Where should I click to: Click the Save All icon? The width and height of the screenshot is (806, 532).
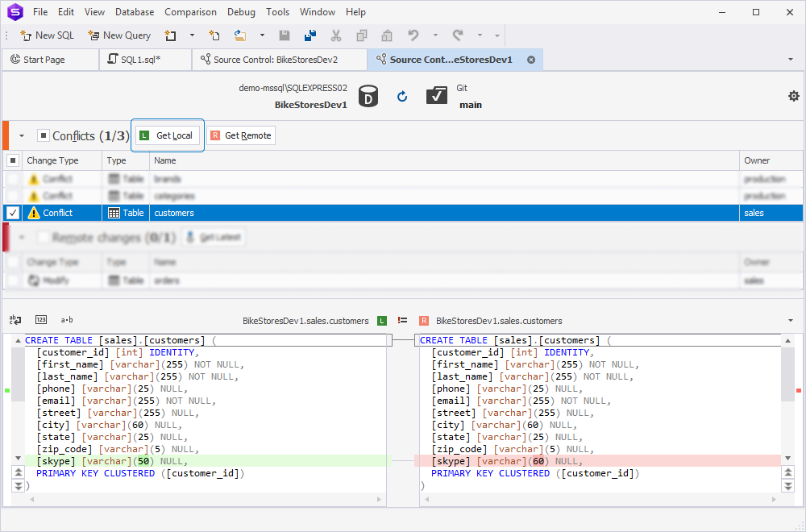pos(310,35)
